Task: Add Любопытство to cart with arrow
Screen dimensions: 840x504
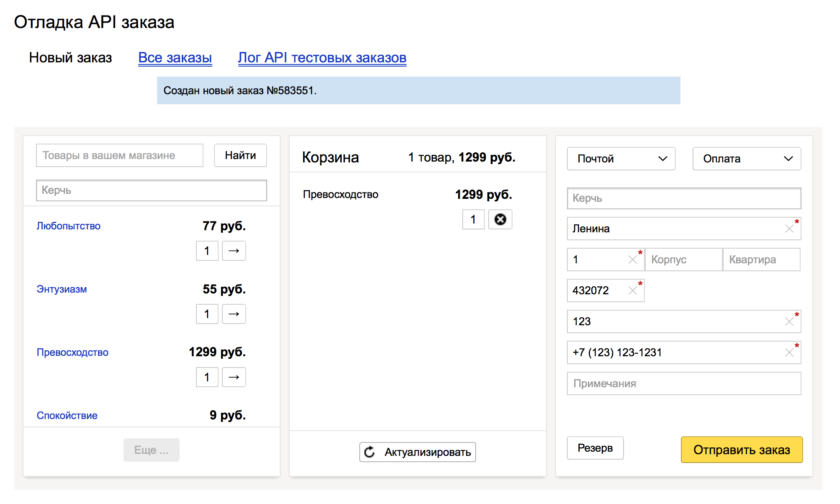Action: (x=234, y=251)
